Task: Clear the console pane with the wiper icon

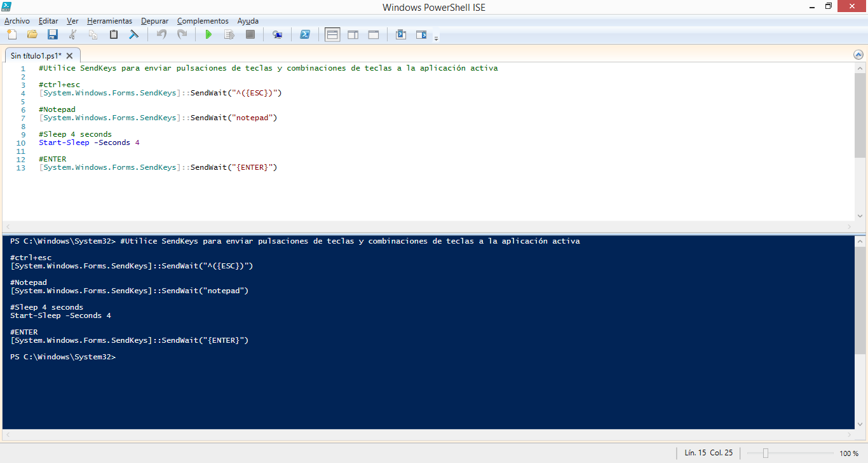Action: pyautogui.click(x=133, y=34)
